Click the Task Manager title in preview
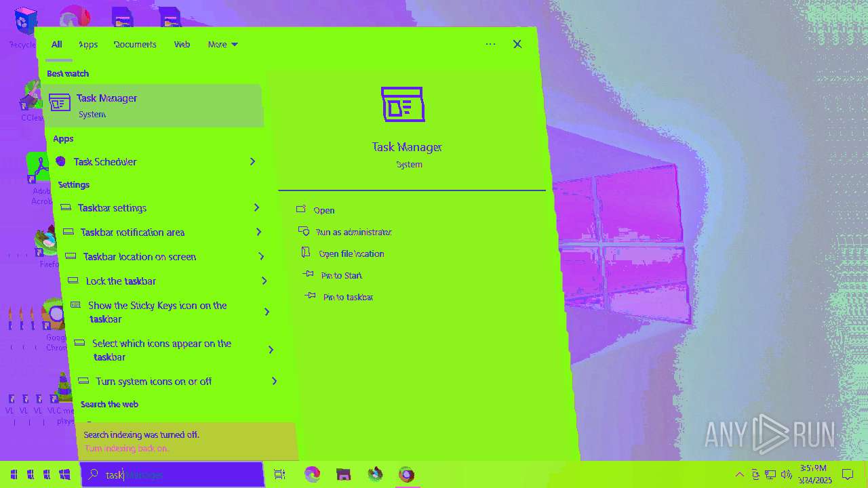The width and height of the screenshot is (868, 488). tap(407, 146)
